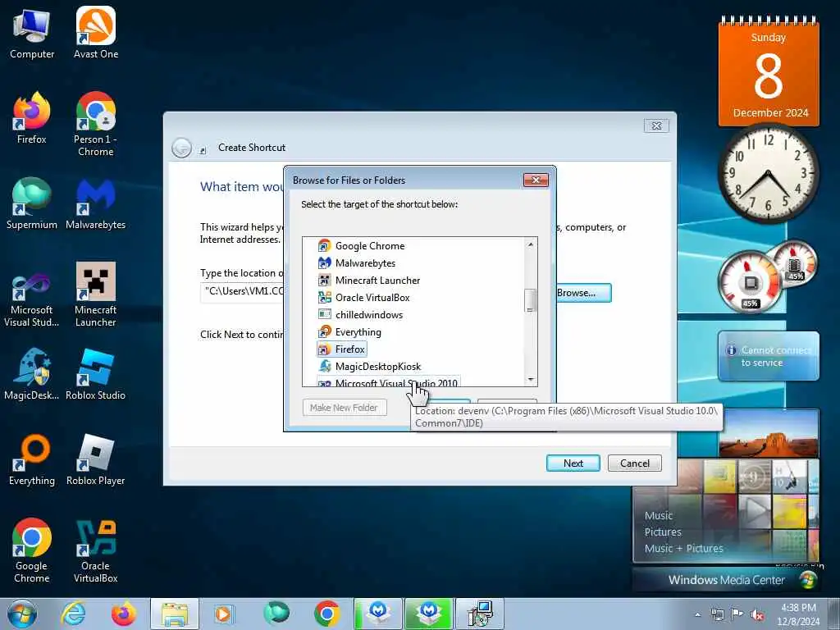
Task: Choose Minecraft Launcher in the browse list
Action: pyautogui.click(x=377, y=281)
